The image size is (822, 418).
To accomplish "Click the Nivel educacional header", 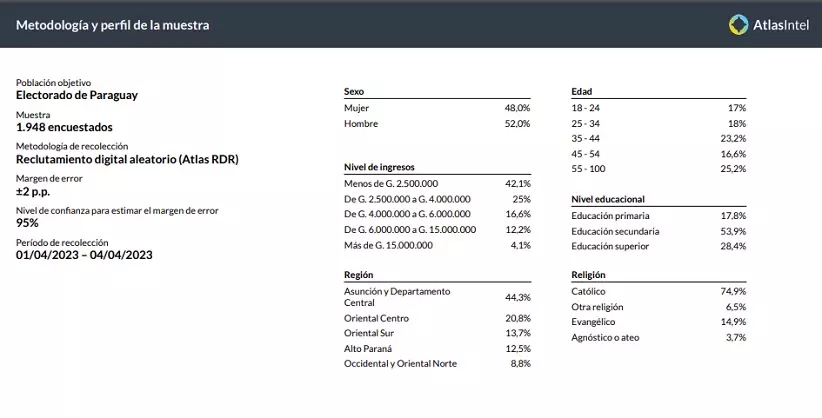I will click(x=607, y=199).
